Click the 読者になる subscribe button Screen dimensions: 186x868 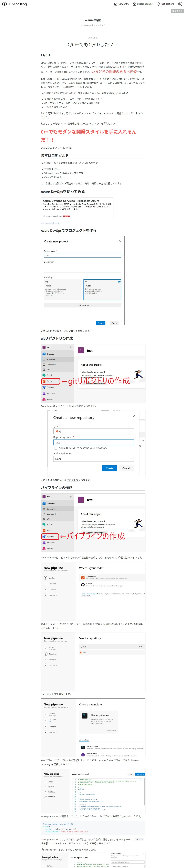click(x=177, y=11)
